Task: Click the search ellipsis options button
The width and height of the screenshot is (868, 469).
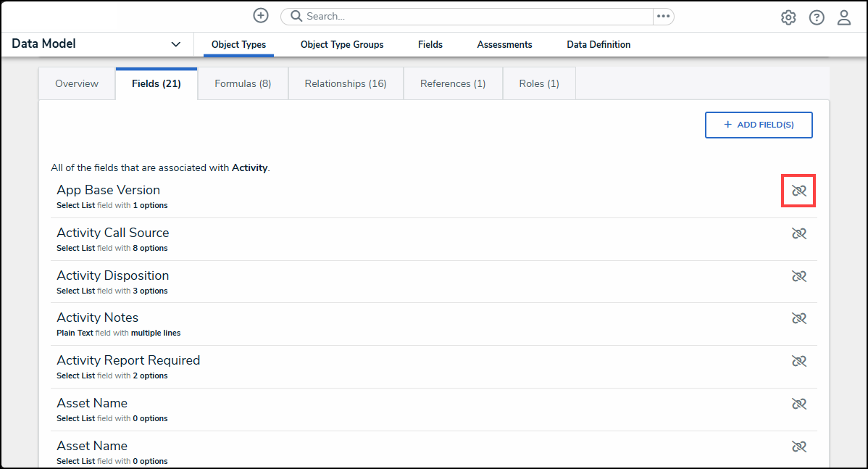Action: point(663,16)
